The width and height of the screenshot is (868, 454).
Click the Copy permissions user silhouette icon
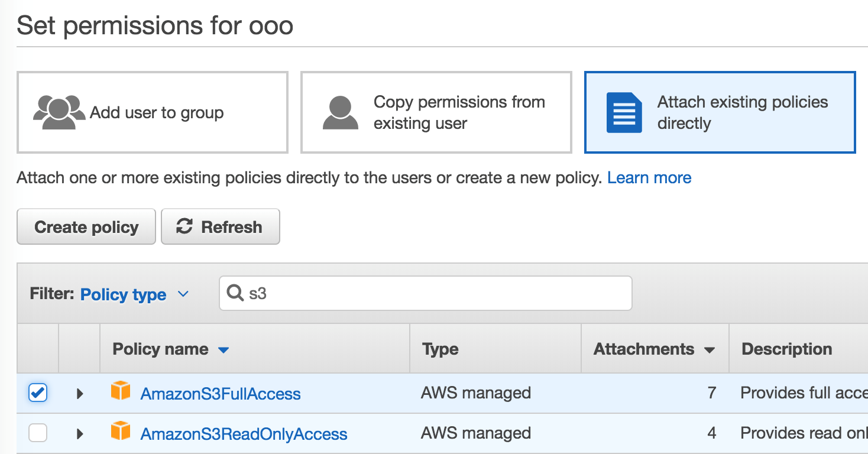(x=341, y=112)
